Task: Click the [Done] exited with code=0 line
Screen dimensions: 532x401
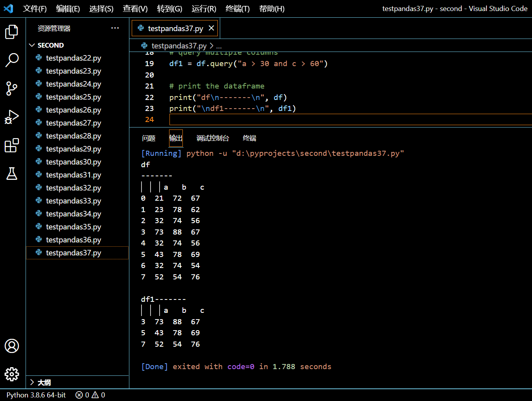Action: 236,367
